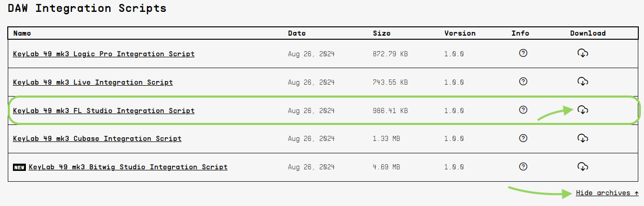
Task: Open KeyLab 49 mk3 Cubase script link
Action: click(97, 139)
